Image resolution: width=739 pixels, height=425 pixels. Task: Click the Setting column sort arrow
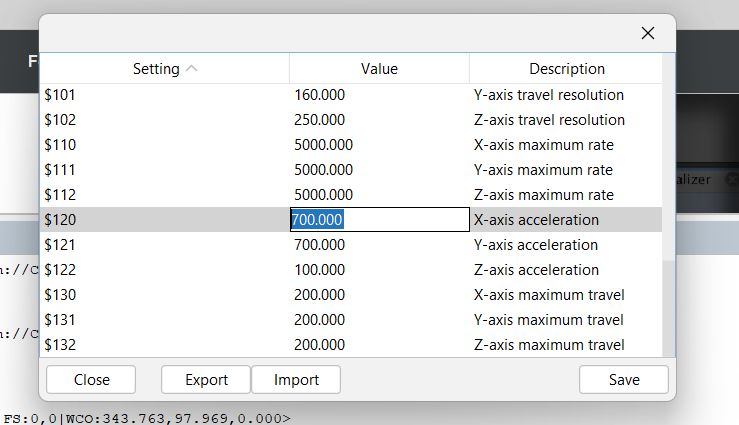click(191, 69)
